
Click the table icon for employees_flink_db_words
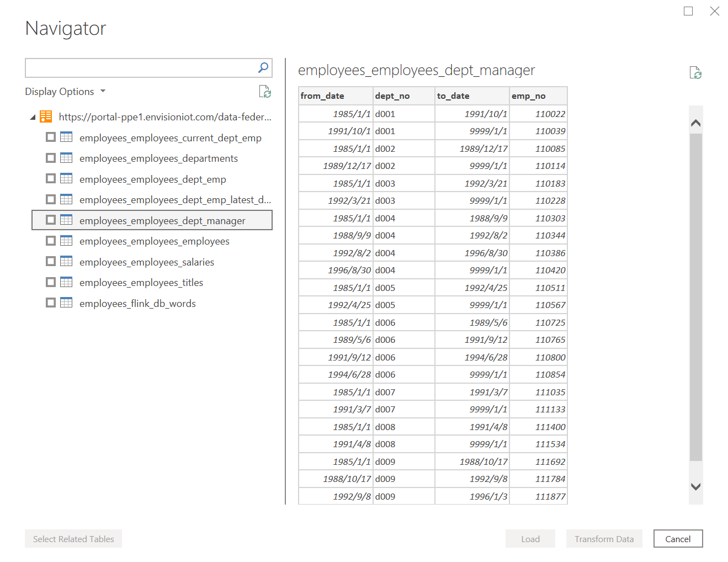(x=66, y=303)
